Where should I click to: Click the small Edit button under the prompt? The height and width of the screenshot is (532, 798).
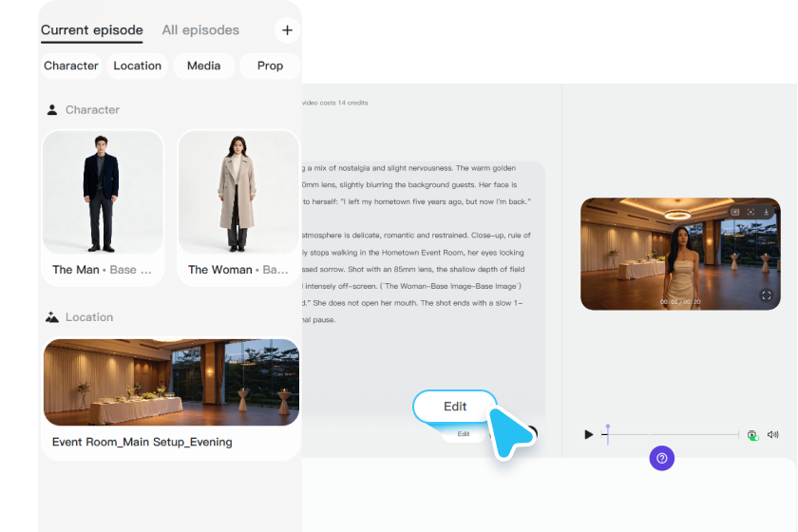pos(464,434)
